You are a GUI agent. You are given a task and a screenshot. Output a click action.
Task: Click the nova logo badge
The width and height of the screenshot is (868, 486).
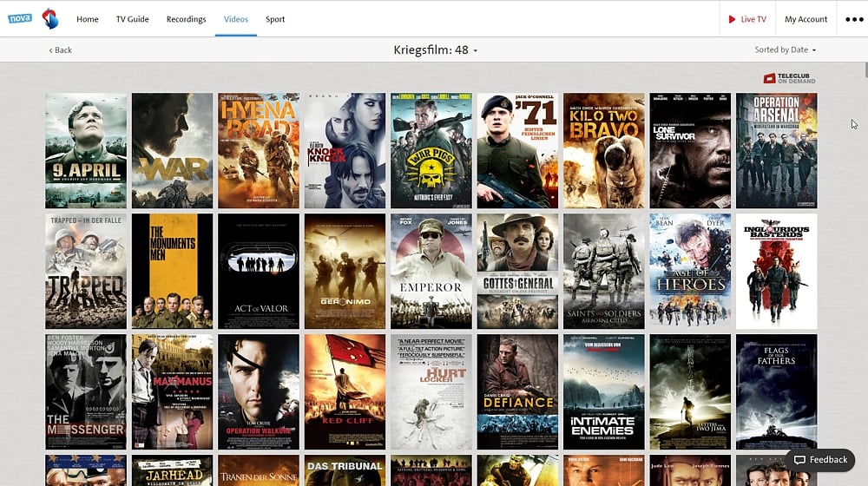[20, 18]
